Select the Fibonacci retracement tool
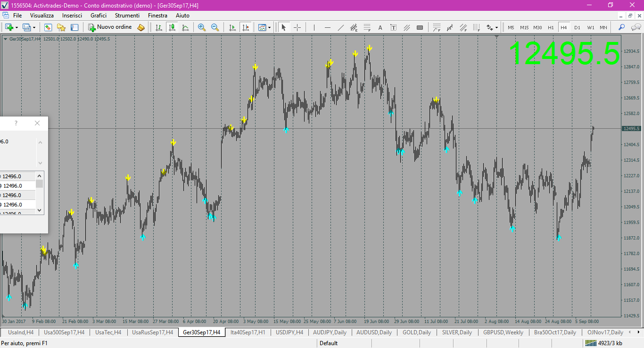This screenshot has height=348, width=644. click(x=367, y=27)
